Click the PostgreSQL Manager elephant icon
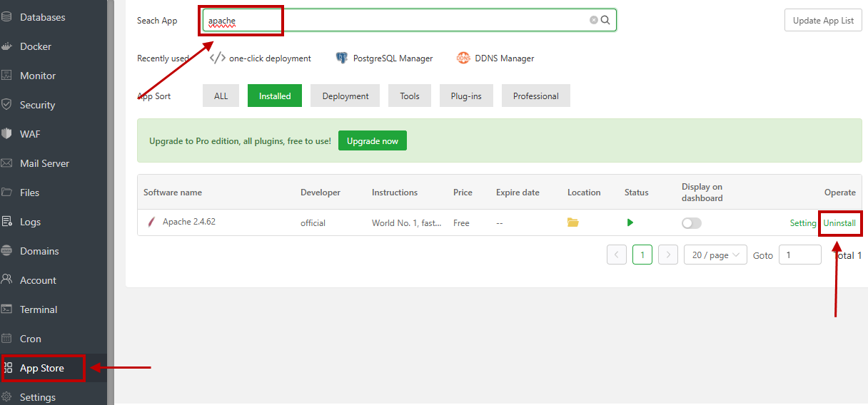 point(342,58)
